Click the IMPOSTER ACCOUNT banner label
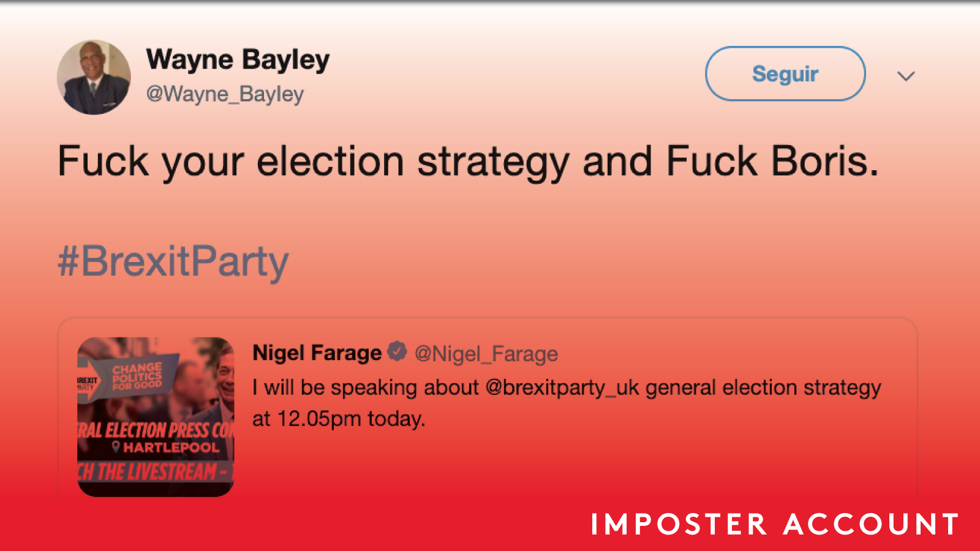Screen dimensions: 980x551 click(x=775, y=525)
